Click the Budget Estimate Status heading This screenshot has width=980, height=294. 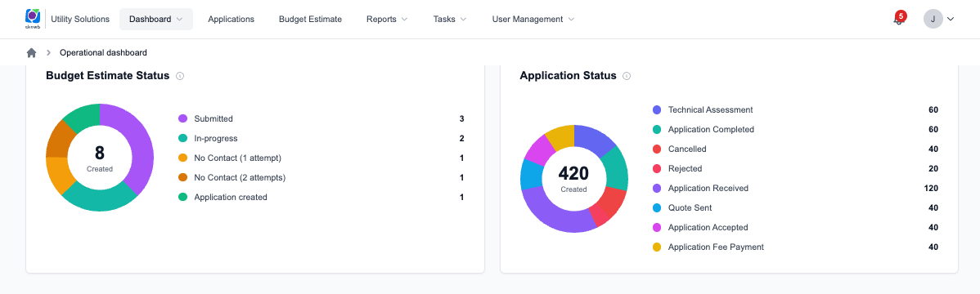click(x=107, y=76)
